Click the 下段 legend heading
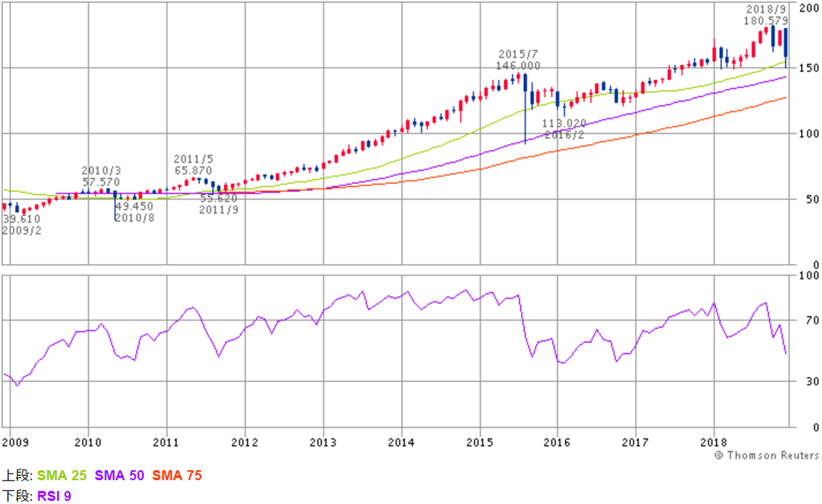The image size is (822, 504). coord(18,496)
